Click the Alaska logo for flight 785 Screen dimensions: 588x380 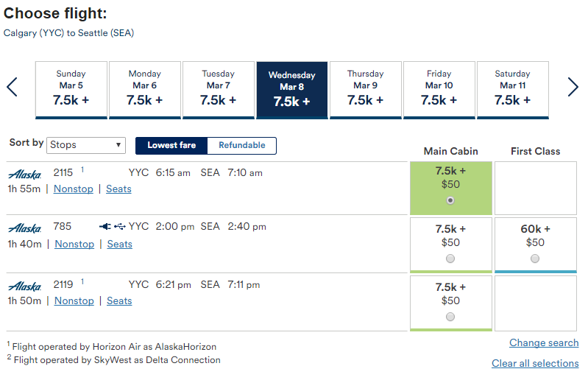click(x=25, y=228)
